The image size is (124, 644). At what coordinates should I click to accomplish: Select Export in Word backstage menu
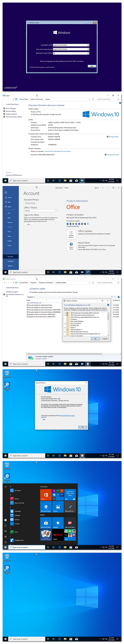coord(11,241)
